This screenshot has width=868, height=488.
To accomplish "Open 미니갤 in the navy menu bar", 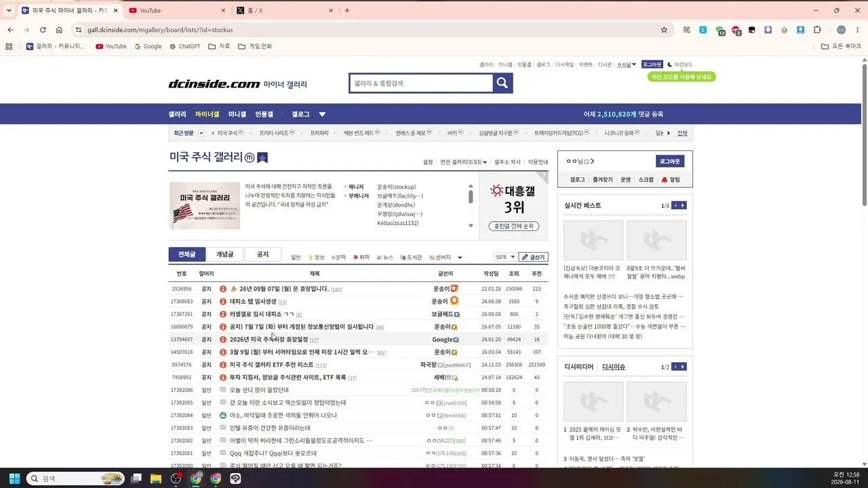I will [237, 115].
